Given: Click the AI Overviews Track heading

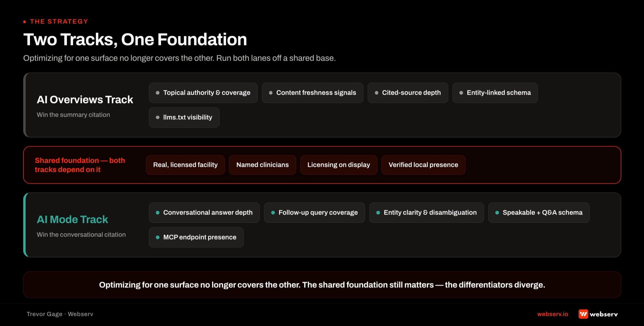Looking at the screenshot, I should (85, 100).
